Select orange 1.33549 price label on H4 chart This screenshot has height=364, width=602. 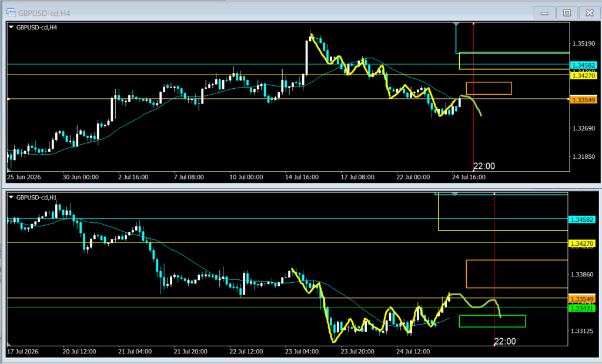(584, 100)
